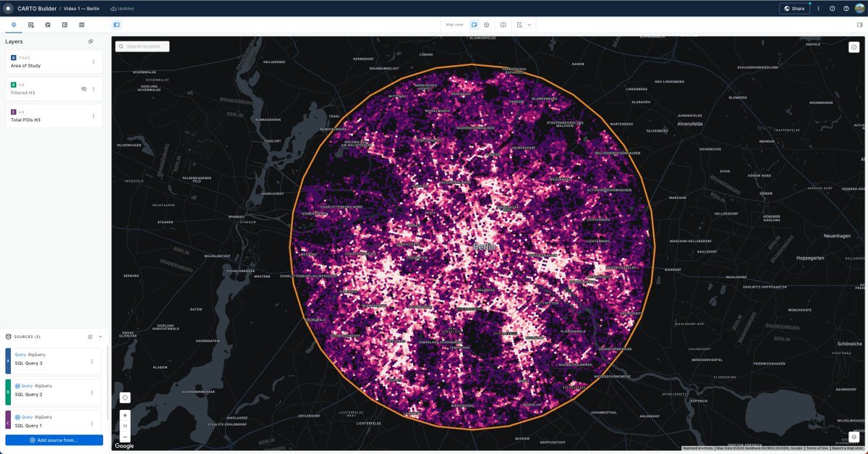Select the 2D map view mode
868x454 pixels.
(x=475, y=25)
